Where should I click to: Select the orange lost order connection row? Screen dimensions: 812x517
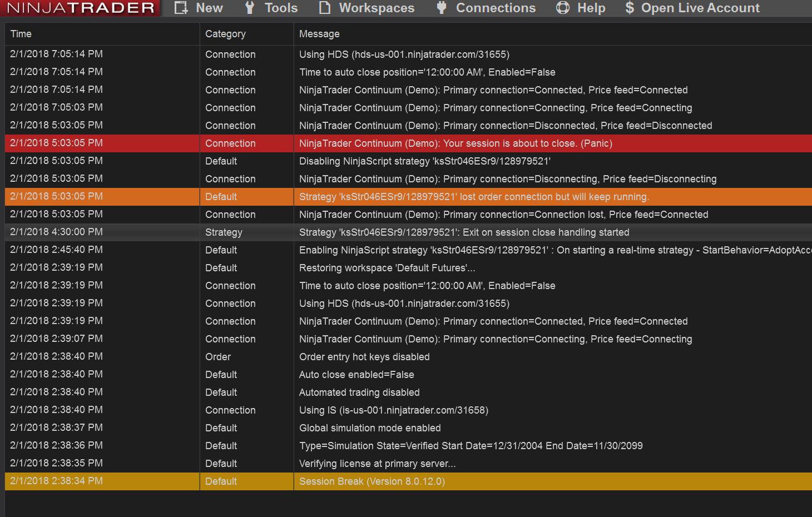(x=474, y=197)
